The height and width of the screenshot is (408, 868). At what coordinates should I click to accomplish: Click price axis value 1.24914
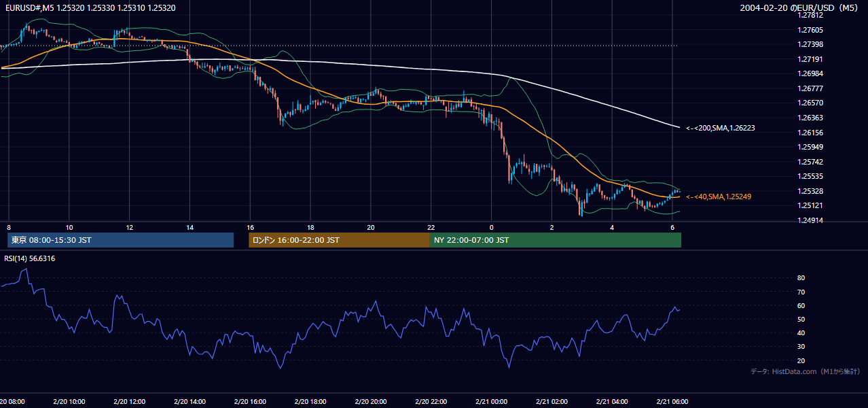tap(811, 220)
